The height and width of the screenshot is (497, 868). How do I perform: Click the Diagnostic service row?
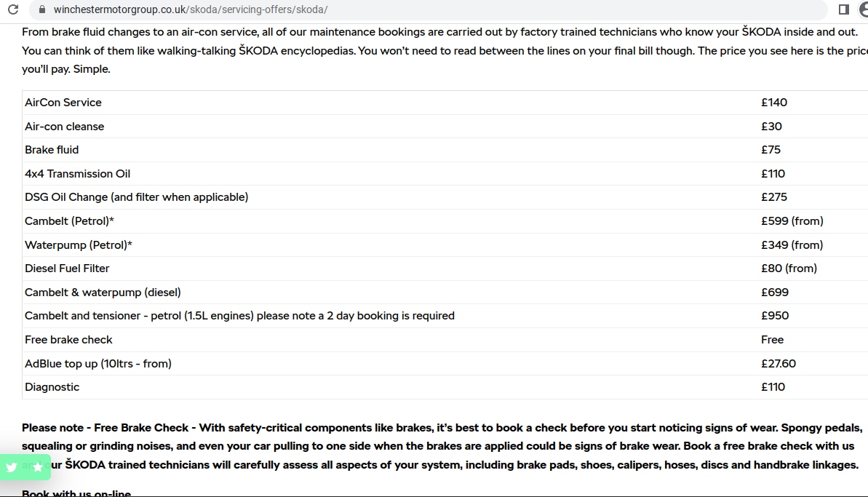[x=52, y=387]
